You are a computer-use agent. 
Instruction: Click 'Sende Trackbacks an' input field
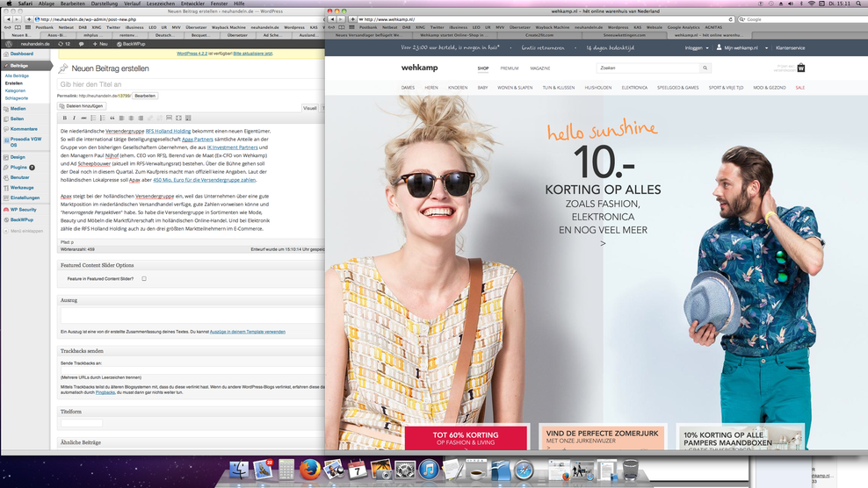tap(192, 370)
